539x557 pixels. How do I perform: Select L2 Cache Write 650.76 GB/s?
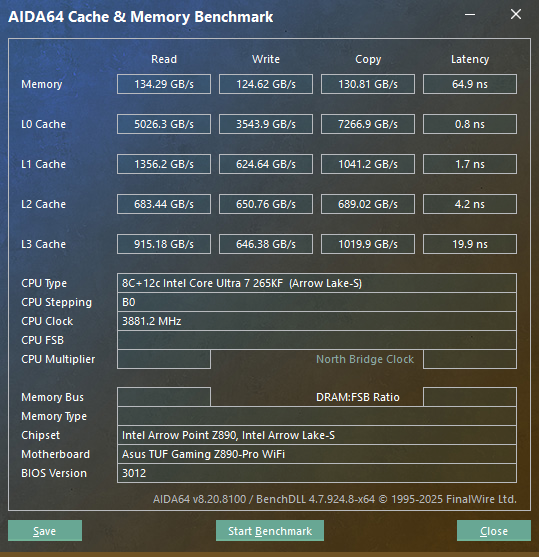tap(266, 204)
